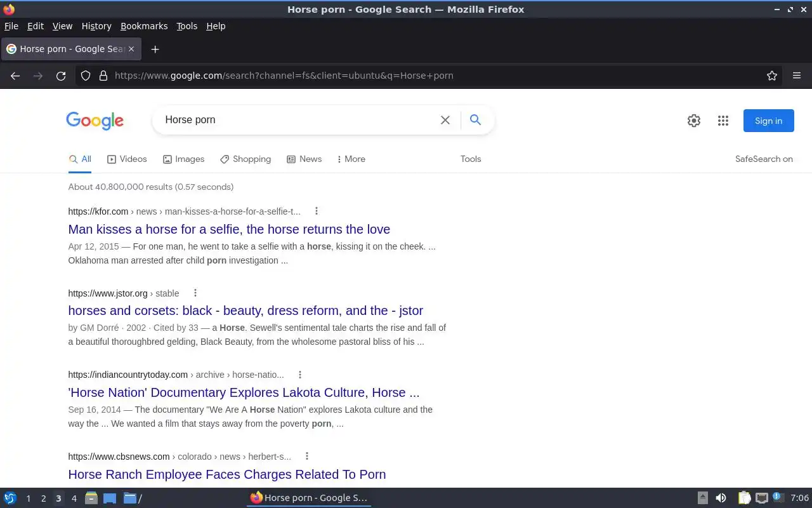Reload the current page
Screen dimensions: 812x508
coord(61,76)
